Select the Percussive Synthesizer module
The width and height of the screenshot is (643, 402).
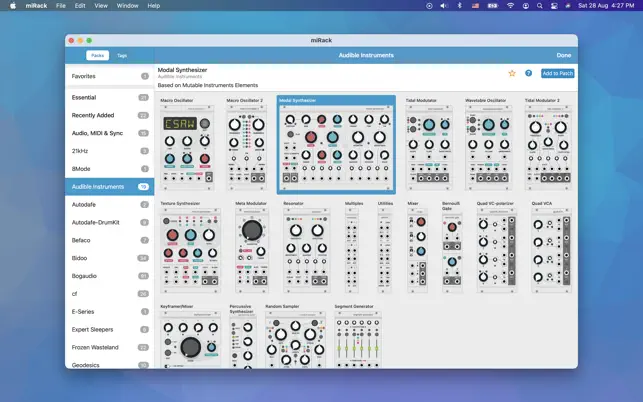(x=243, y=342)
